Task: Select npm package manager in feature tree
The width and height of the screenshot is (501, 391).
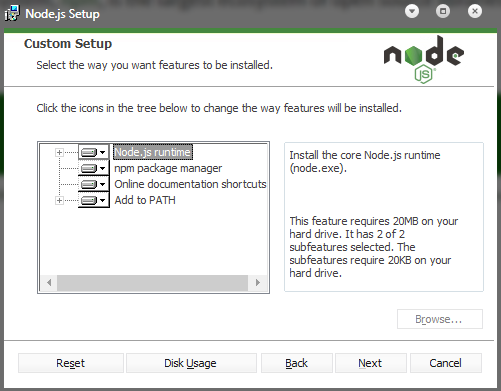Action: 168,168
